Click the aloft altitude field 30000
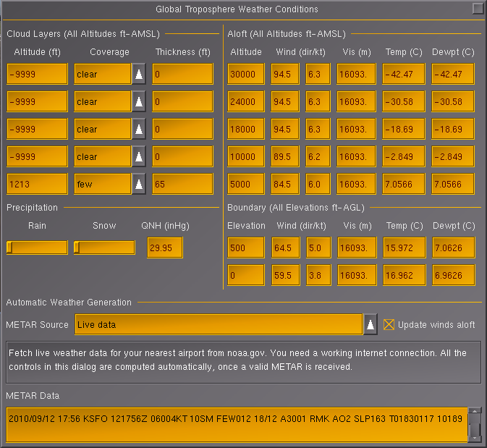Viewport: 487px width, 448px height. (x=246, y=74)
